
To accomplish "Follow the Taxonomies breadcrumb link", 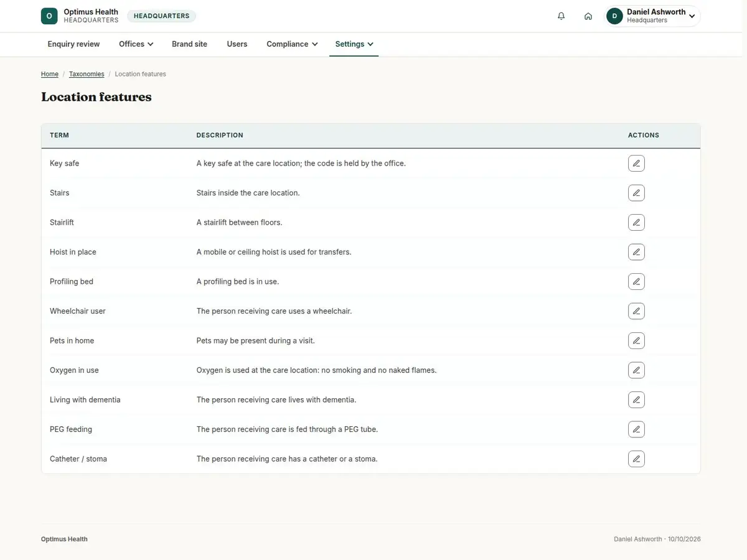I will (87, 74).
